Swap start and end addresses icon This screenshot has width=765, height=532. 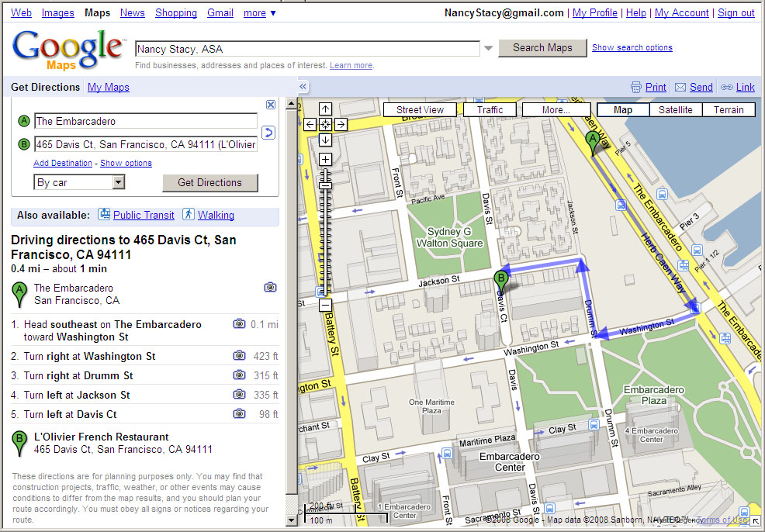point(268,133)
